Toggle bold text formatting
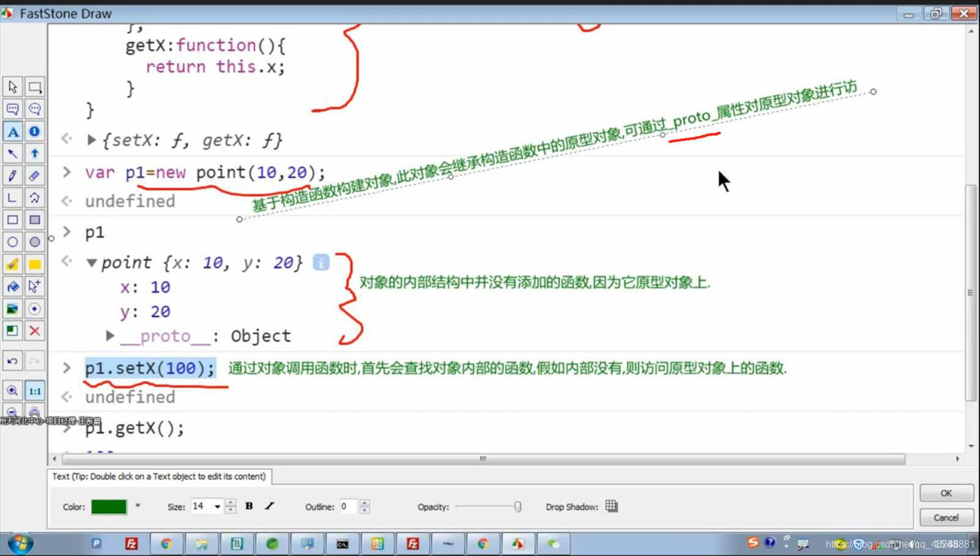 (x=249, y=506)
